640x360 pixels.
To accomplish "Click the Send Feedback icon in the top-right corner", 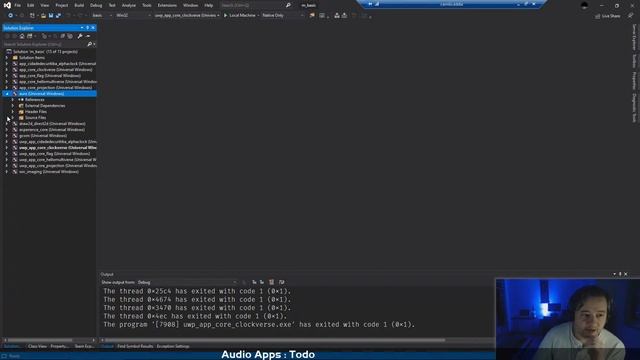I will coord(630,16).
